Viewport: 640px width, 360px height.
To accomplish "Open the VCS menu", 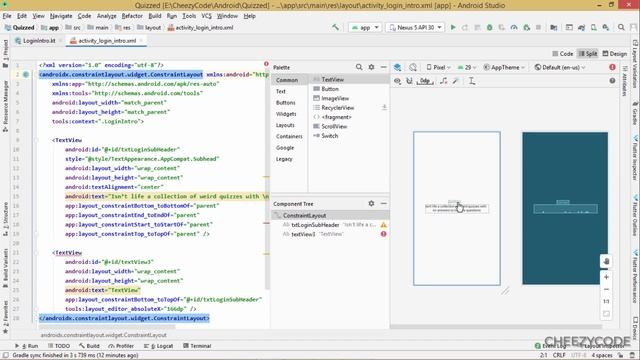I will pyautogui.click(x=207, y=16).
